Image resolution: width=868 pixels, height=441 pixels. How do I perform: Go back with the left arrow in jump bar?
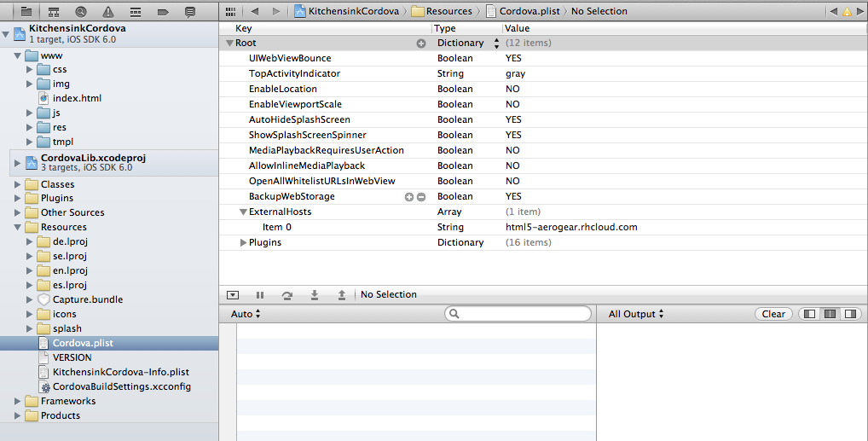255,11
